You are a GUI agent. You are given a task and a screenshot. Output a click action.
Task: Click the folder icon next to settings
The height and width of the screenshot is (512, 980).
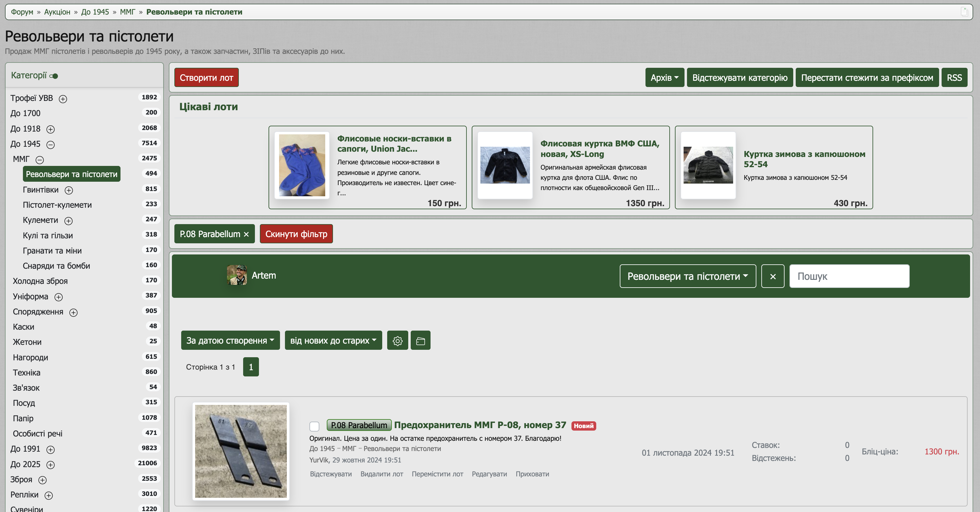[420, 341]
